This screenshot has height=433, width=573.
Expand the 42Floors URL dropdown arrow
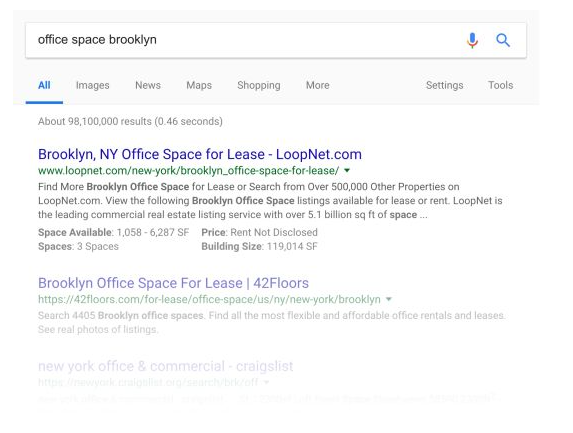(x=388, y=299)
